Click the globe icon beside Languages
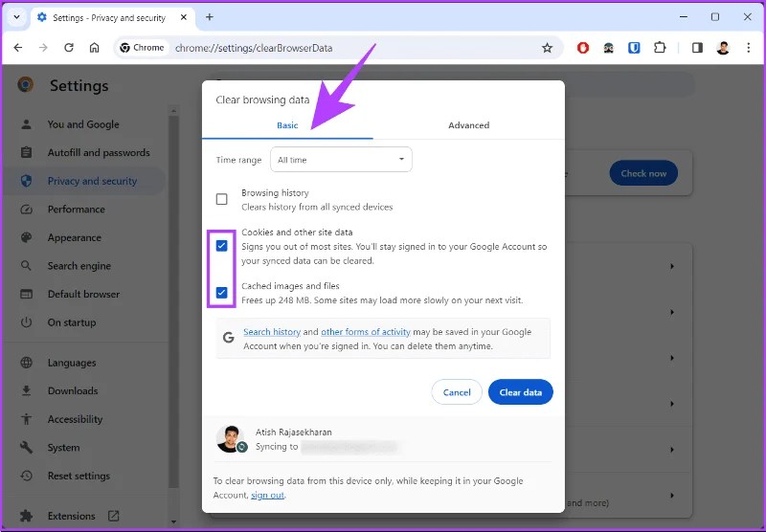This screenshot has height=532, width=766. click(27, 363)
